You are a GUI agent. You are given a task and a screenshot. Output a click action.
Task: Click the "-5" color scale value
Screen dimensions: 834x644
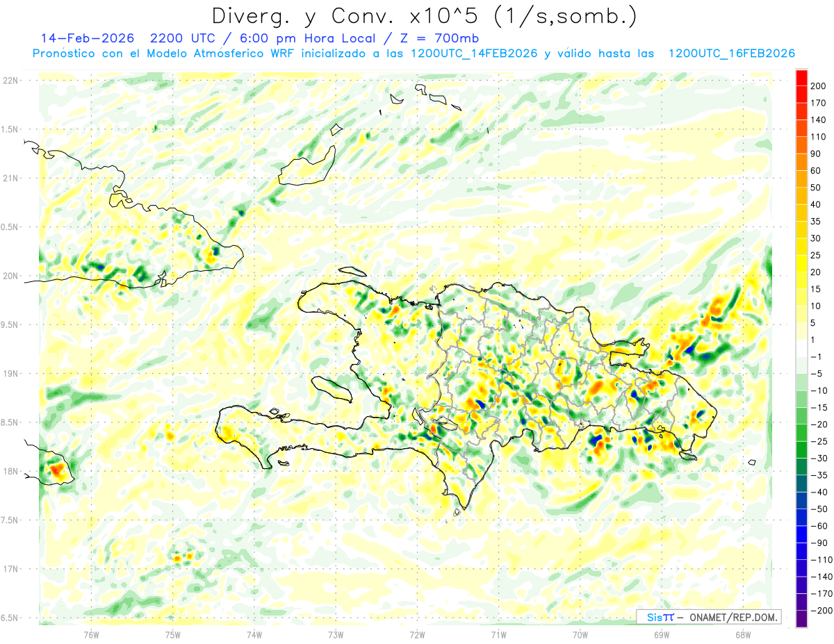(816, 374)
